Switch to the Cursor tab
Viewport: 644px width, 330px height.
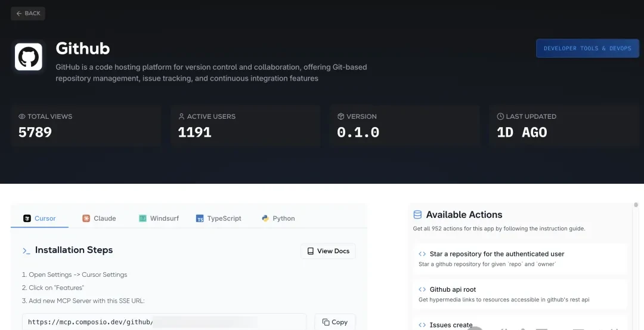click(x=39, y=218)
